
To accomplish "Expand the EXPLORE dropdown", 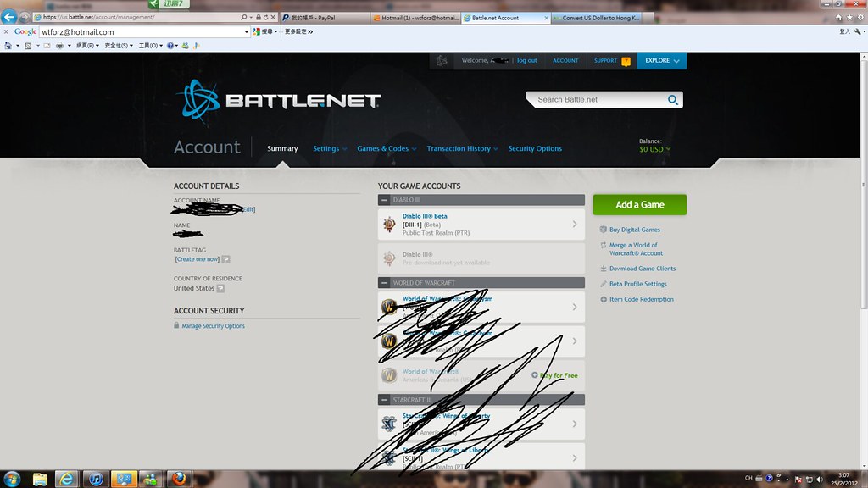I will pos(661,61).
